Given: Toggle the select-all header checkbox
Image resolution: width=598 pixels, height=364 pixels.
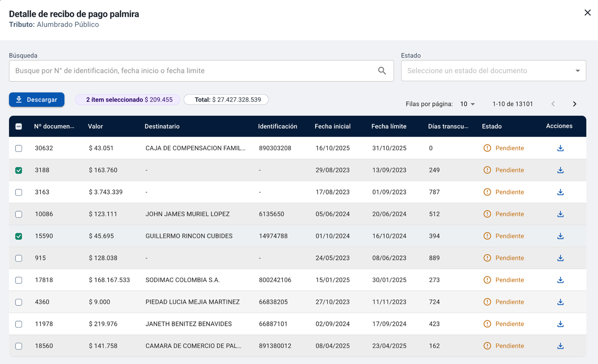Looking at the screenshot, I should click(19, 126).
